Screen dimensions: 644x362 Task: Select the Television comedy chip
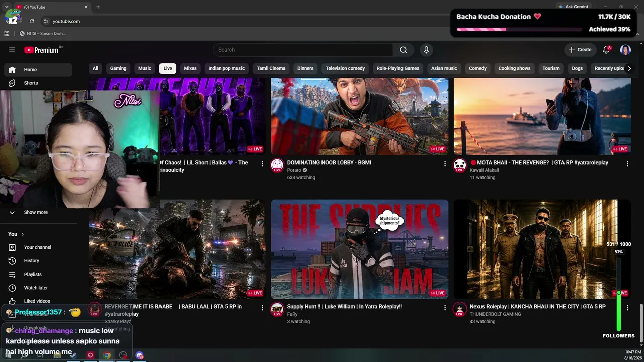coord(345,68)
